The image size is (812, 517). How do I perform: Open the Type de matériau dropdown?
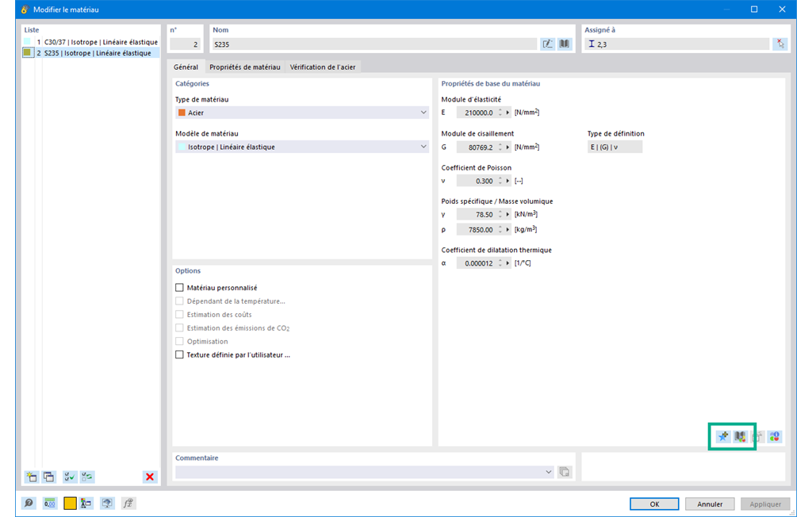tap(302, 113)
